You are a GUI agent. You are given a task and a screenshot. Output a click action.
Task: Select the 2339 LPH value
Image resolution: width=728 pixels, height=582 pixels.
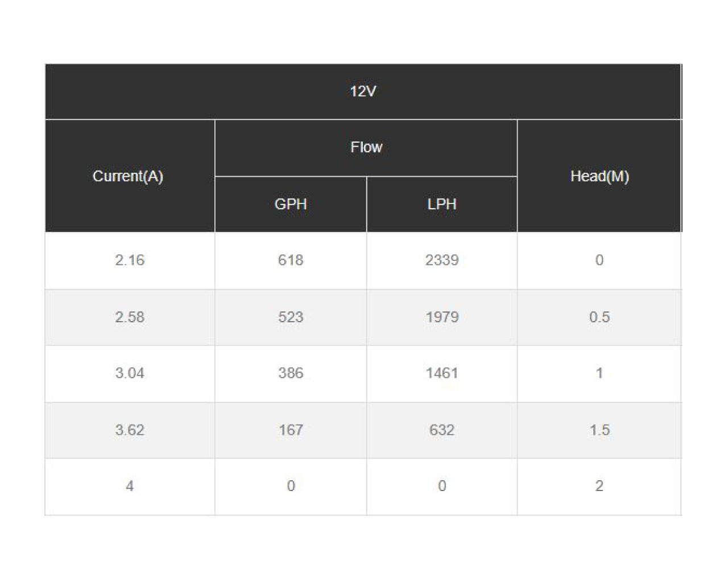point(442,260)
